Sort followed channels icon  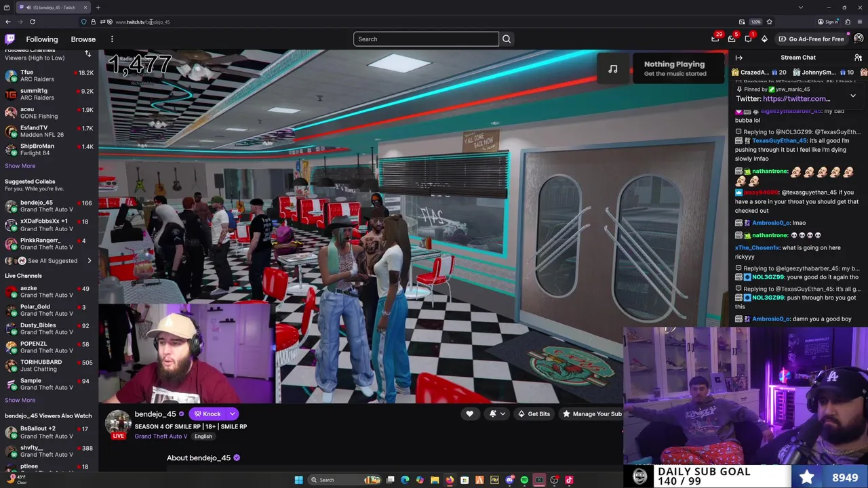(x=87, y=54)
